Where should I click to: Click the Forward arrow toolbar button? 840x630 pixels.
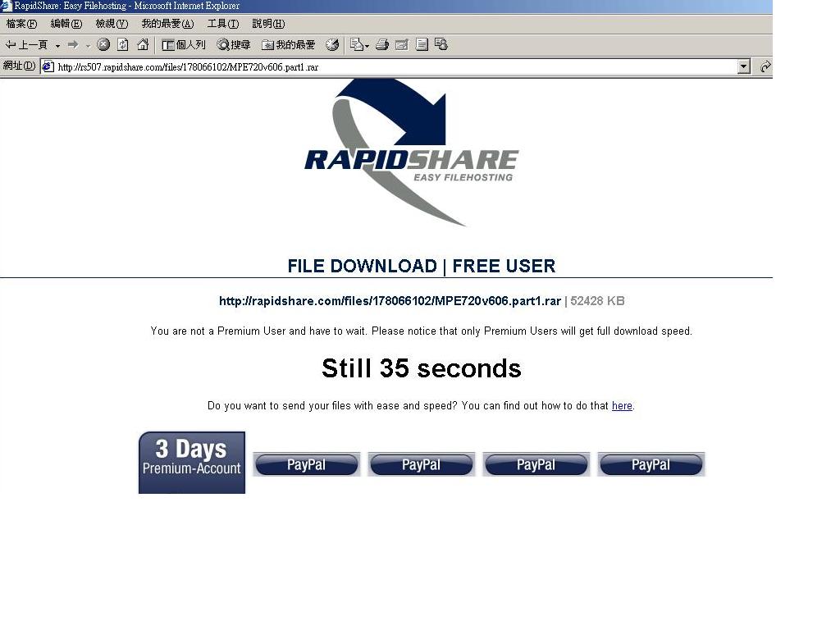tap(73, 45)
